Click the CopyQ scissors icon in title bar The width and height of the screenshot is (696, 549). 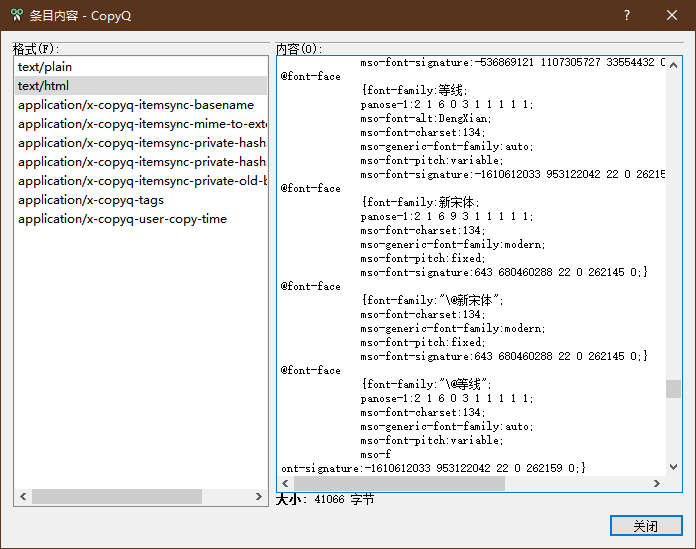tap(17, 16)
